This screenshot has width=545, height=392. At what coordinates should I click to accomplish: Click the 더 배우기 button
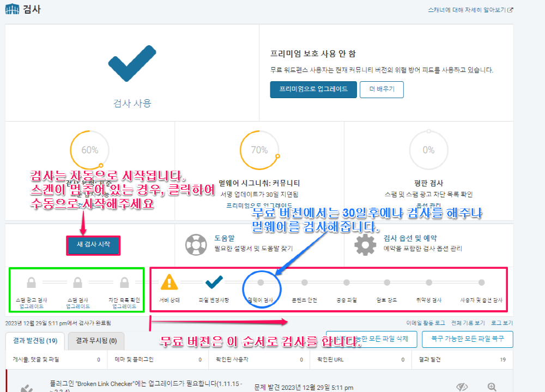click(381, 89)
